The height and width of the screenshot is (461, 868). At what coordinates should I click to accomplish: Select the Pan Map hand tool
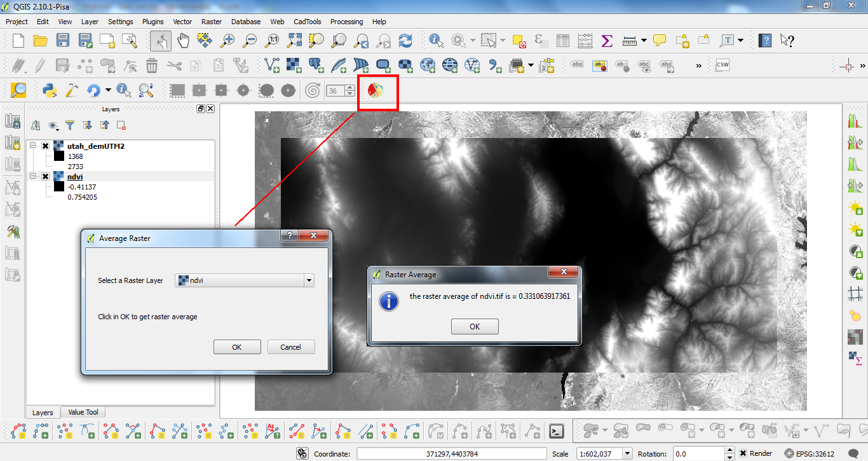coord(183,41)
